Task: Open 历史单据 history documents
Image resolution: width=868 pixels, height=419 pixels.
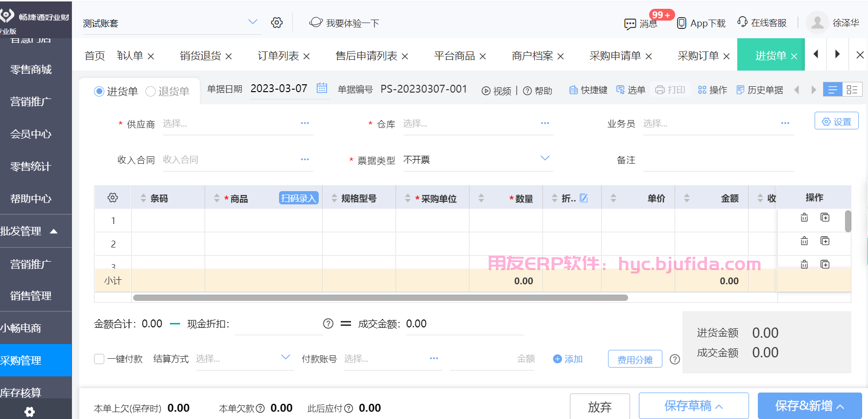Action: click(759, 90)
